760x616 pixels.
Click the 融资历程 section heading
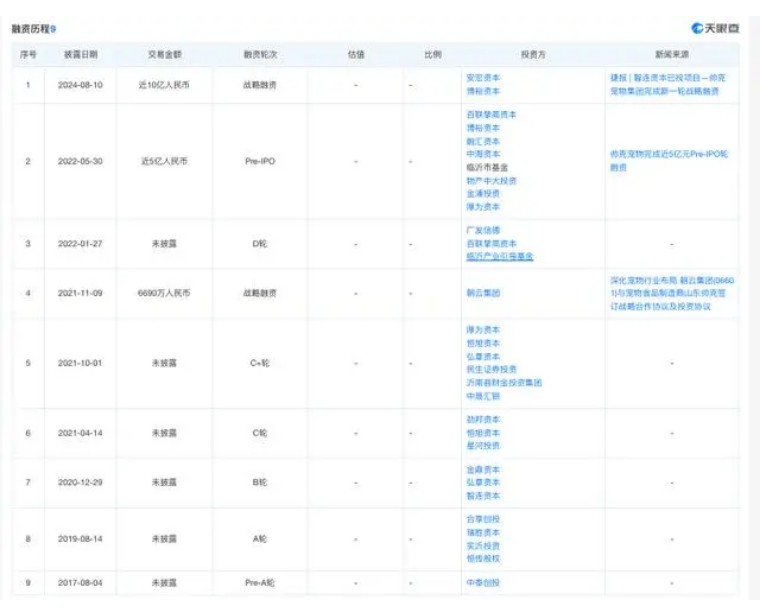click(32, 29)
